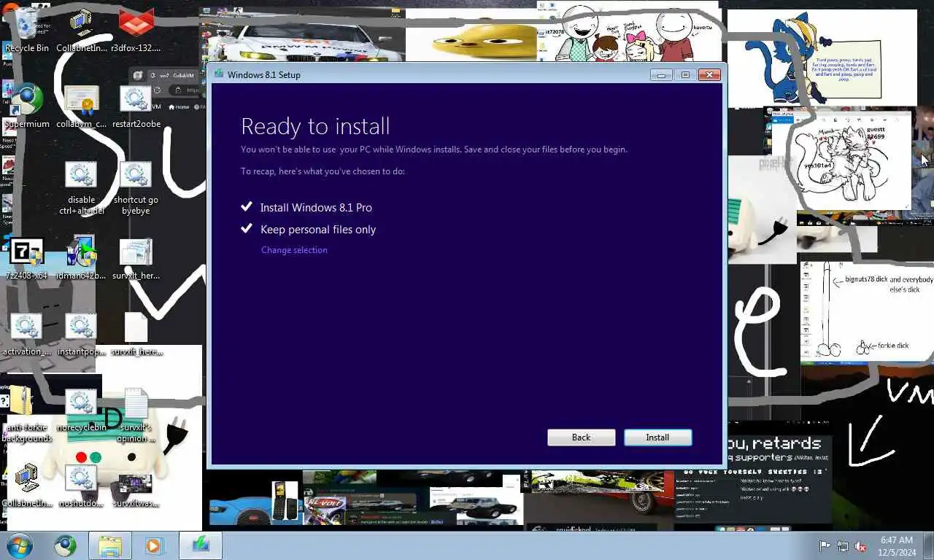This screenshot has height=560, width=934.
Task: Click the Install button in Windows 8.1 Setup
Action: coord(657,437)
